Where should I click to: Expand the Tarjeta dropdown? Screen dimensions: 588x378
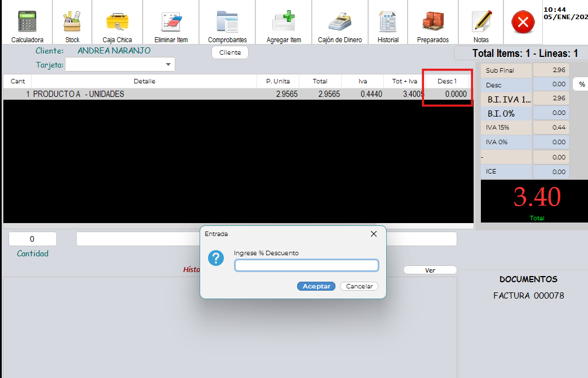(168, 65)
